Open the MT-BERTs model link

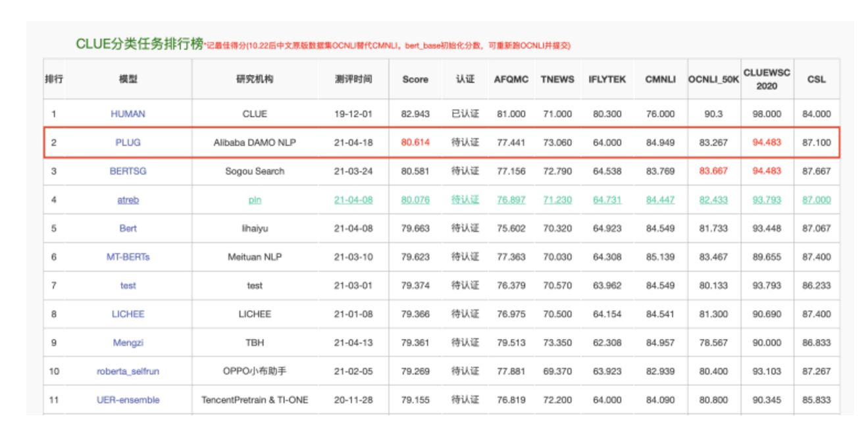click(x=128, y=257)
